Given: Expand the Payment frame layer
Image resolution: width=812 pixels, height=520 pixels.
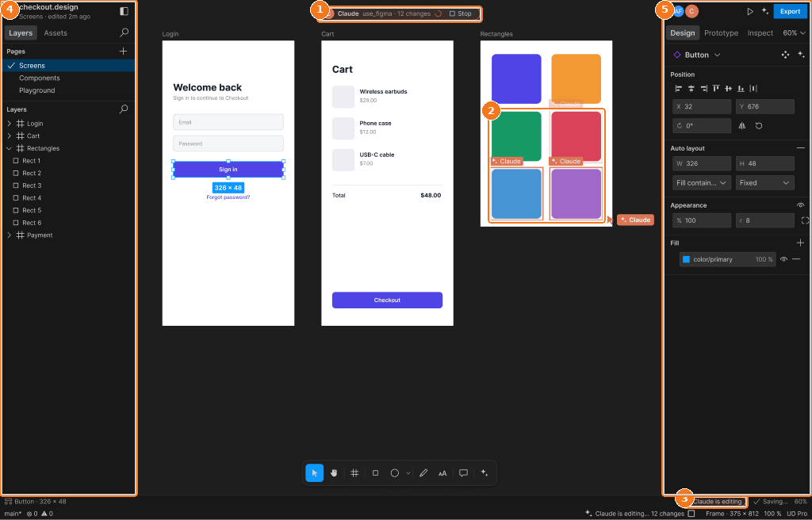Looking at the screenshot, I should [10, 235].
